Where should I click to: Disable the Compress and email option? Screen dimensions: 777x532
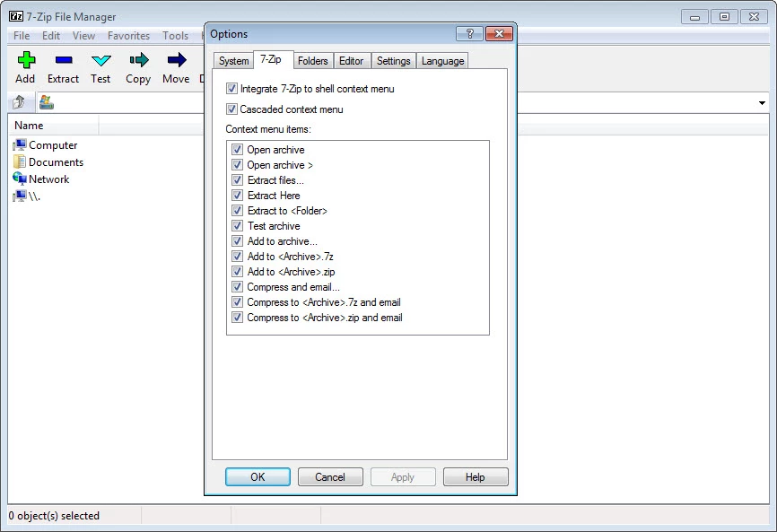tap(238, 287)
